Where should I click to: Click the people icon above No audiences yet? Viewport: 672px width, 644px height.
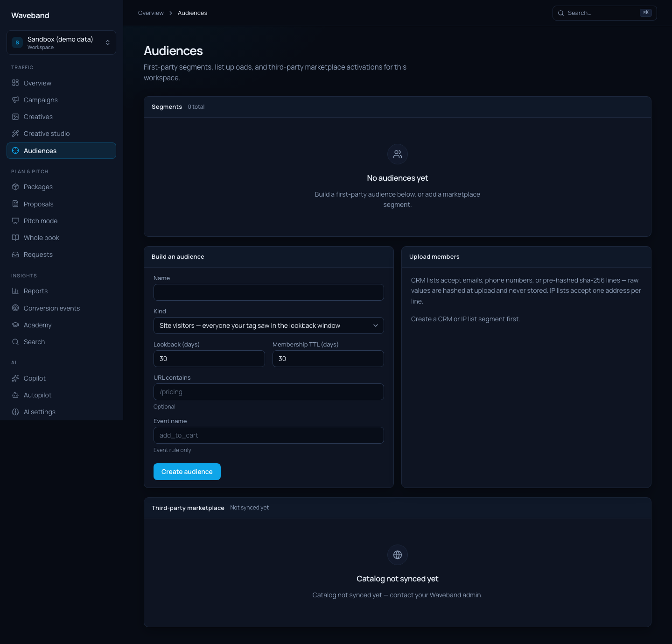pyautogui.click(x=398, y=154)
